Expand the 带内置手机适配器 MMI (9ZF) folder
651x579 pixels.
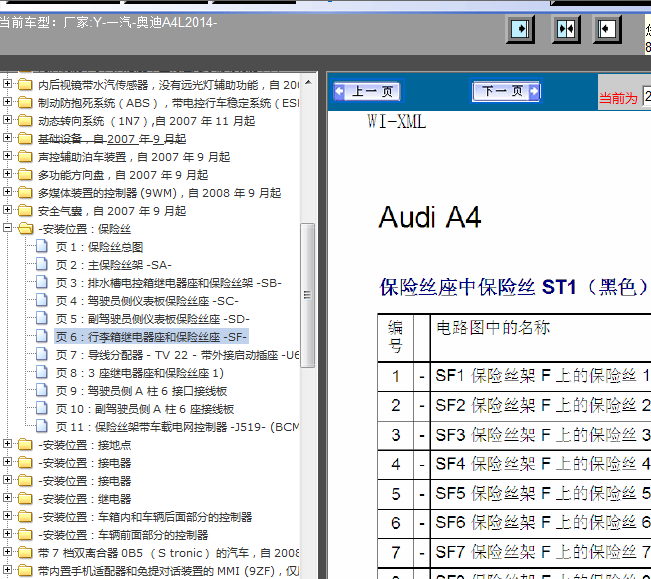point(7,569)
